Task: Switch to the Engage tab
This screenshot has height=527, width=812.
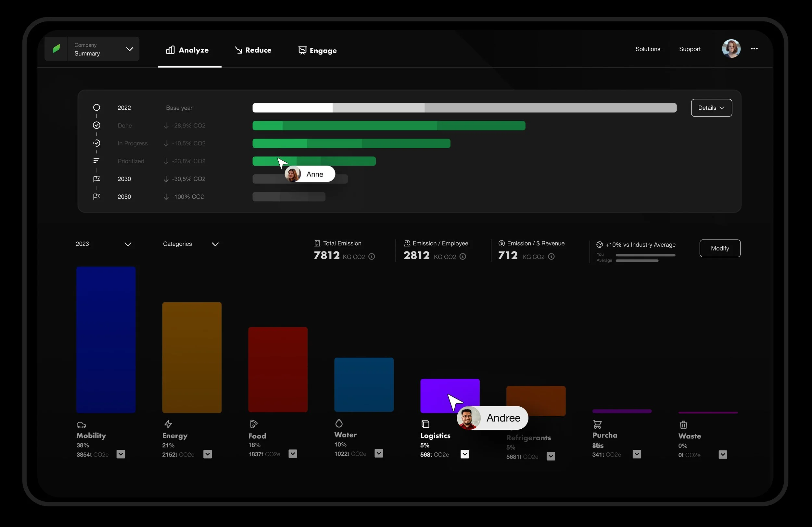Action: [317, 50]
